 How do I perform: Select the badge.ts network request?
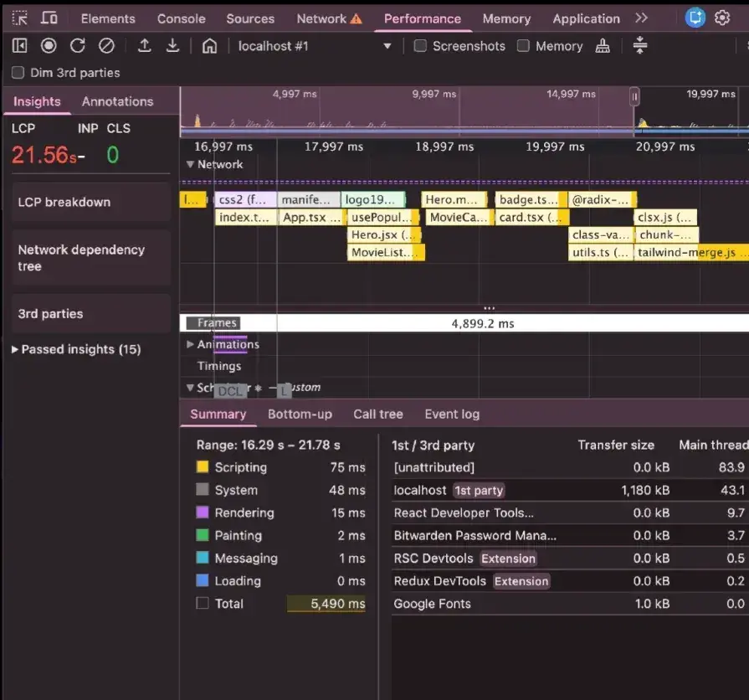[531, 200]
